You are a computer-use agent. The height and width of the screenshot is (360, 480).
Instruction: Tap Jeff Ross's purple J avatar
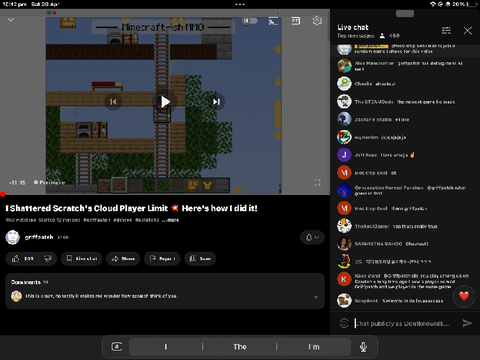[344, 155]
